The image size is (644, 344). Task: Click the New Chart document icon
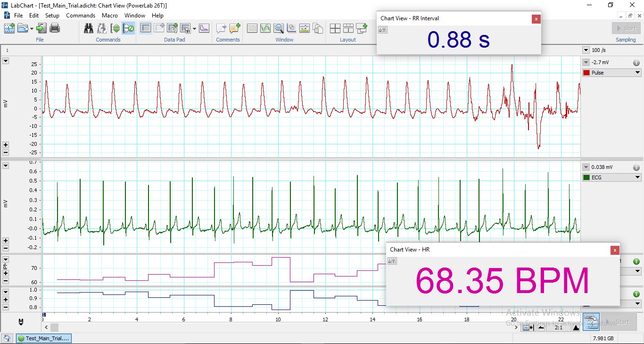(x=9, y=28)
